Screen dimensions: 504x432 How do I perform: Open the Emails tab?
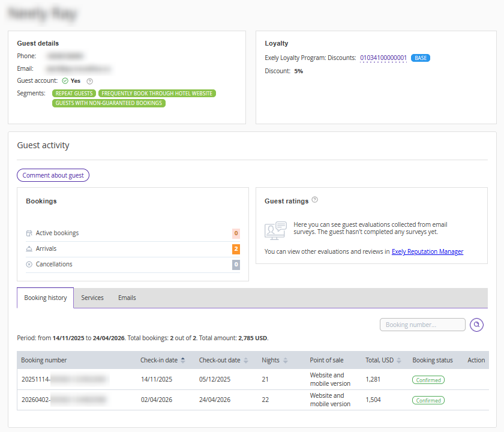[127, 298]
